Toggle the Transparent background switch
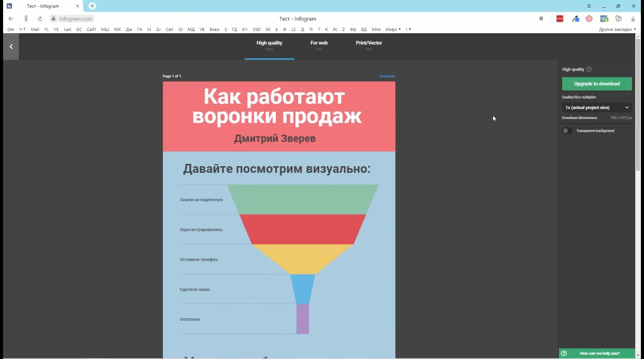Image resolution: width=644 pixels, height=359 pixels. (567, 131)
